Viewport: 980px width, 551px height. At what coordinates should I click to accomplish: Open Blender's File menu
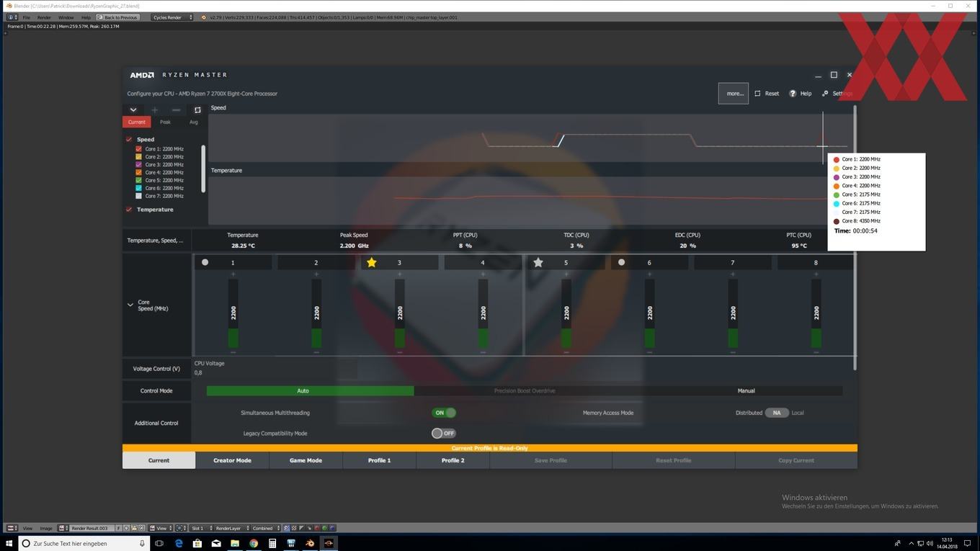click(26, 17)
